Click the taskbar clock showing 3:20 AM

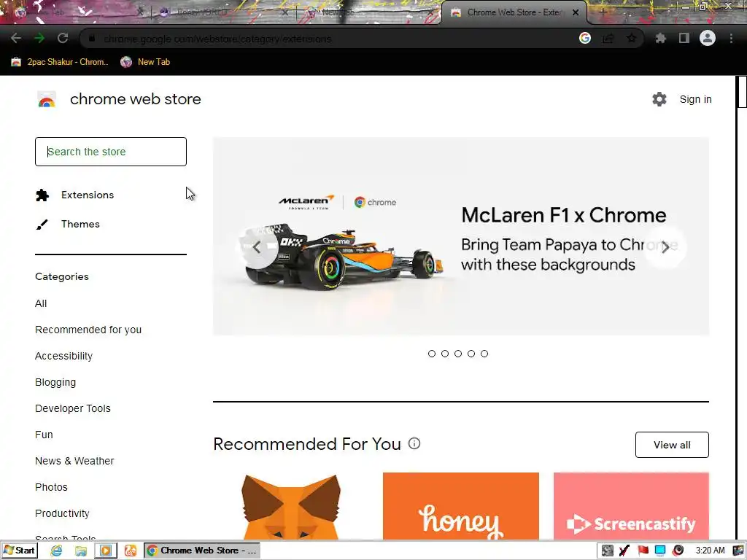tap(710, 551)
